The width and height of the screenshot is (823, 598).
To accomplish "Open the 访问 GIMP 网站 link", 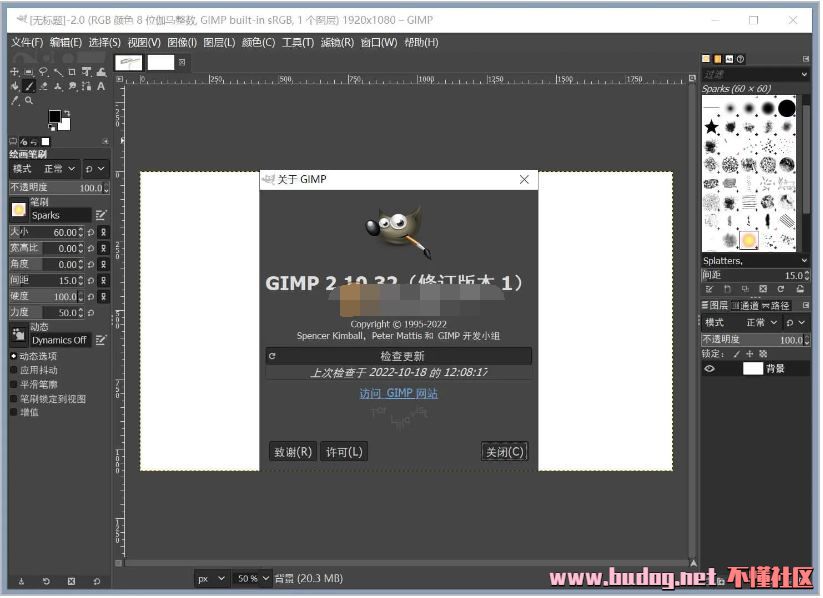I will coord(398,393).
